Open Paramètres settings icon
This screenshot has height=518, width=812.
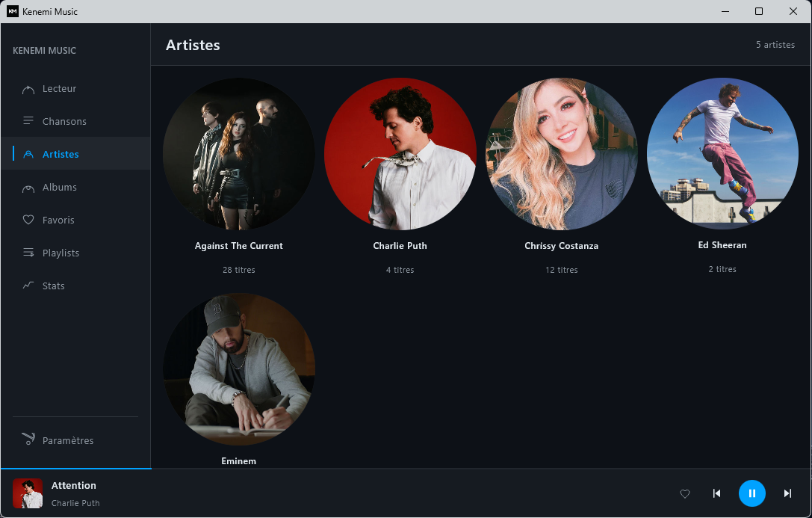pyautogui.click(x=28, y=440)
